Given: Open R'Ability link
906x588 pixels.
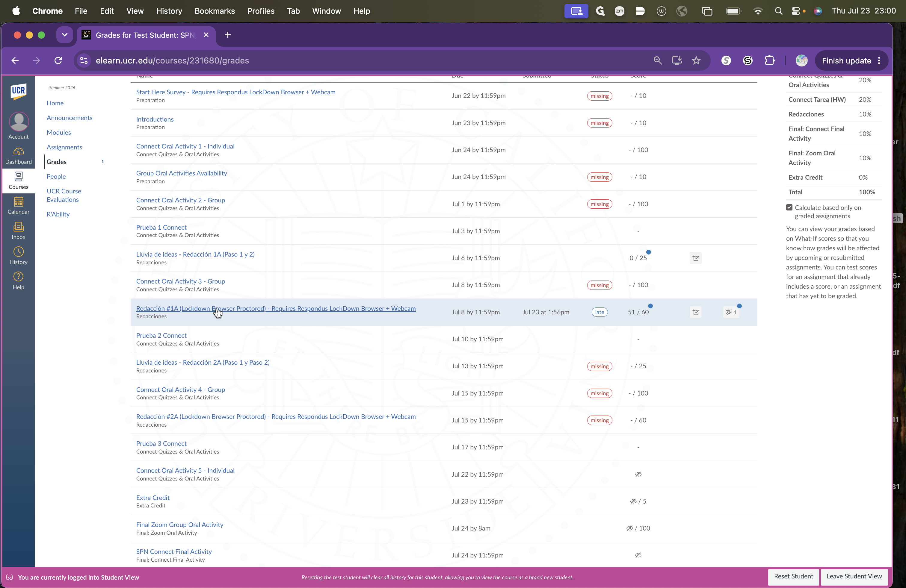Looking at the screenshot, I should tap(58, 214).
